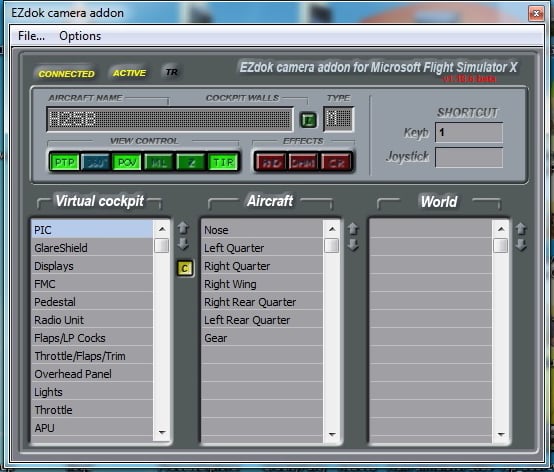Select Gear aircraft view
Viewport: 554px width, 472px height.
point(262,338)
